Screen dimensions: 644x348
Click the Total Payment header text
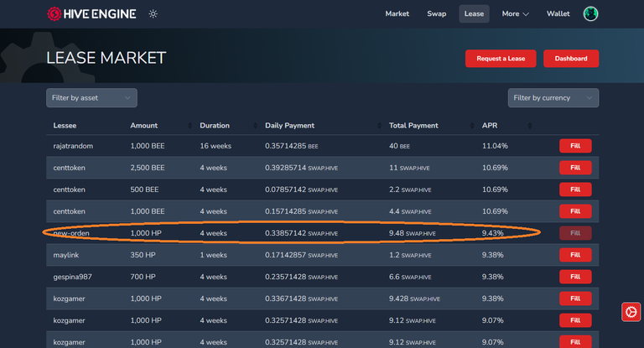[x=413, y=126]
